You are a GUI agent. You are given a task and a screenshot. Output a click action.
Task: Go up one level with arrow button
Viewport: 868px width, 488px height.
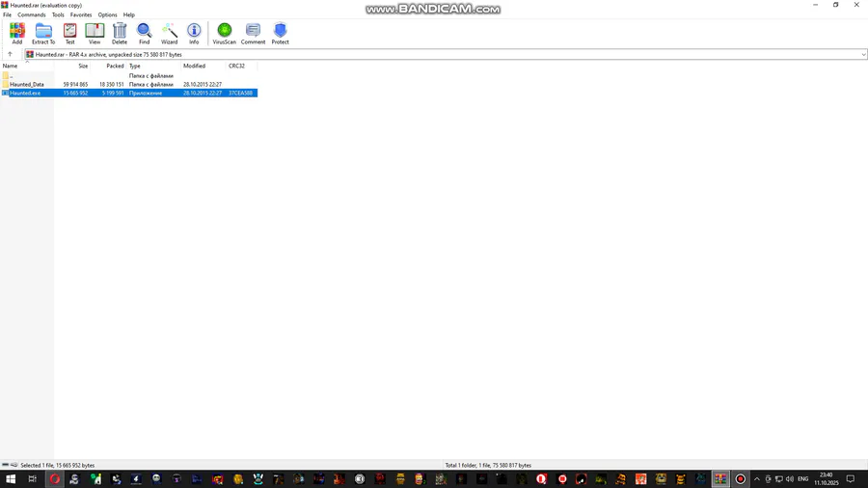pyautogui.click(x=10, y=54)
